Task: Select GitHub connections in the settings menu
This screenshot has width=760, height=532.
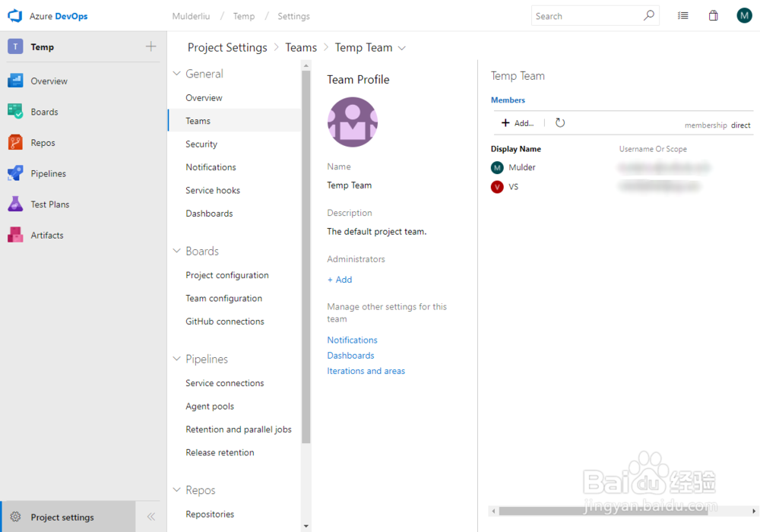Action: [225, 321]
